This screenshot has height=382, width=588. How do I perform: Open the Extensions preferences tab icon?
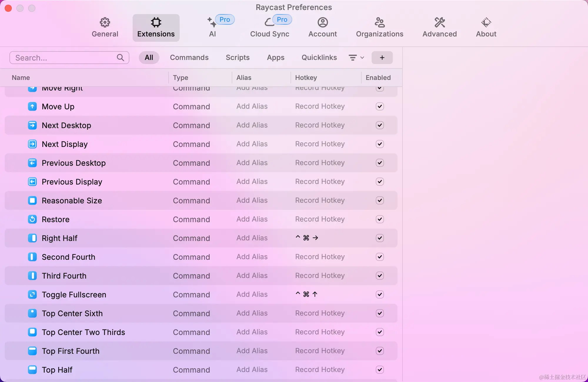(x=156, y=22)
